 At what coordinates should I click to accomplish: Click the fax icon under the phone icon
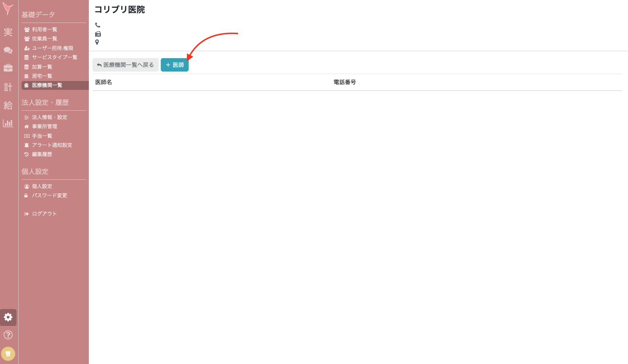tap(98, 33)
